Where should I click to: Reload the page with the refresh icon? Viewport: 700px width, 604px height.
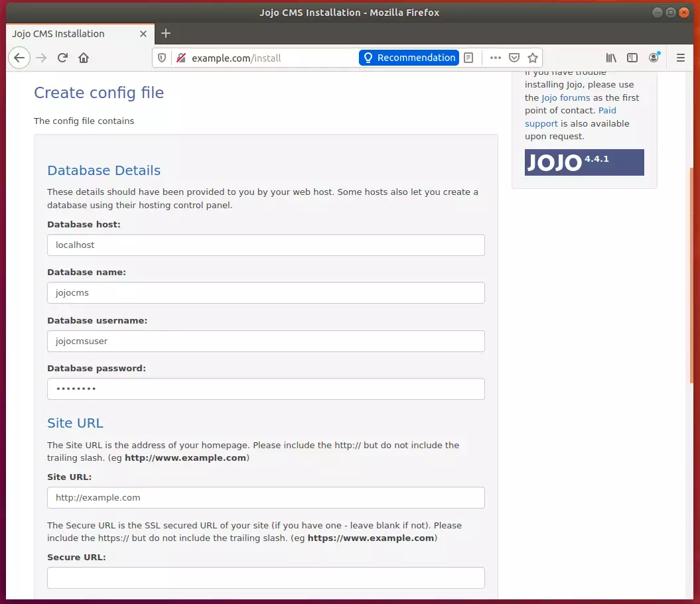pyautogui.click(x=62, y=58)
